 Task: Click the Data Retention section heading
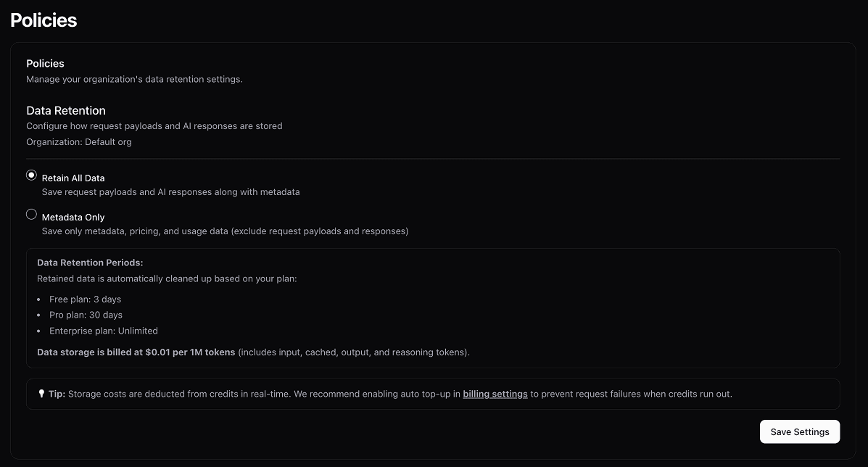coord(66,110)
